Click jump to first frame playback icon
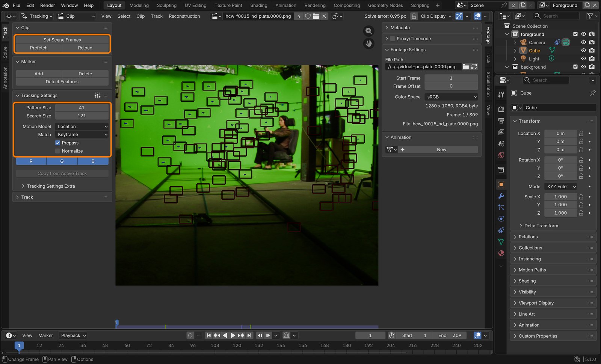Image resolution: width=601 pixels, height=364 pixels. click(208, 335)
